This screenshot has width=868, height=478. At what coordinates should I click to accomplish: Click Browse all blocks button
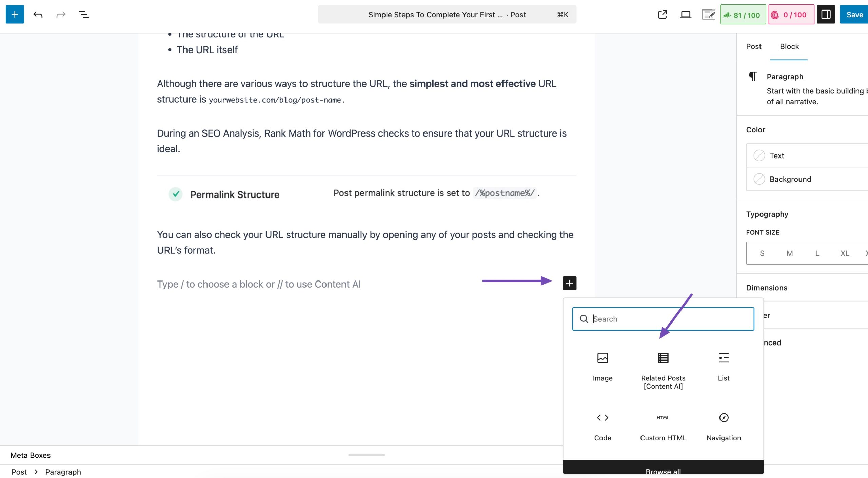click(663, 469)
